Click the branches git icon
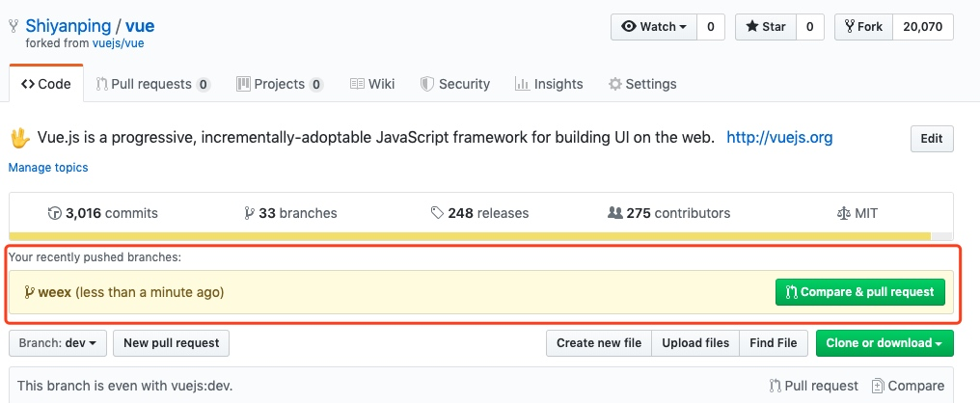The width and height of the screenshot is (980, 403). point(250,213)
